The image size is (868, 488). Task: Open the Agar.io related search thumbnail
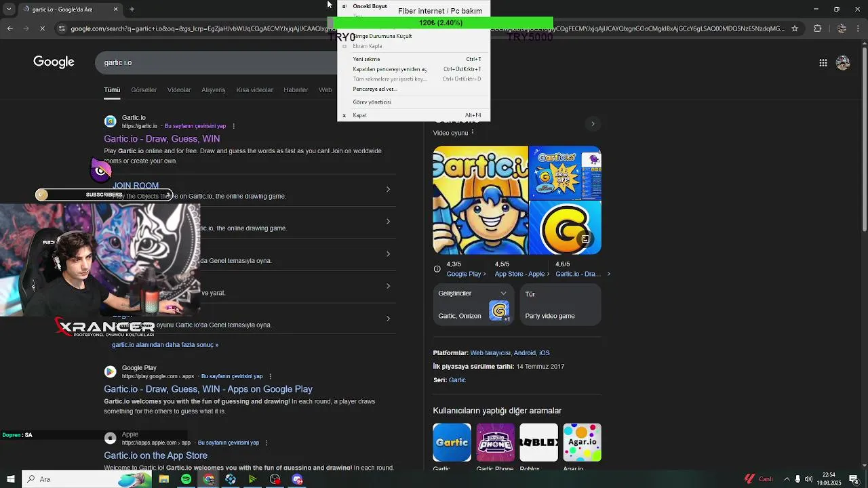[582, 443]
